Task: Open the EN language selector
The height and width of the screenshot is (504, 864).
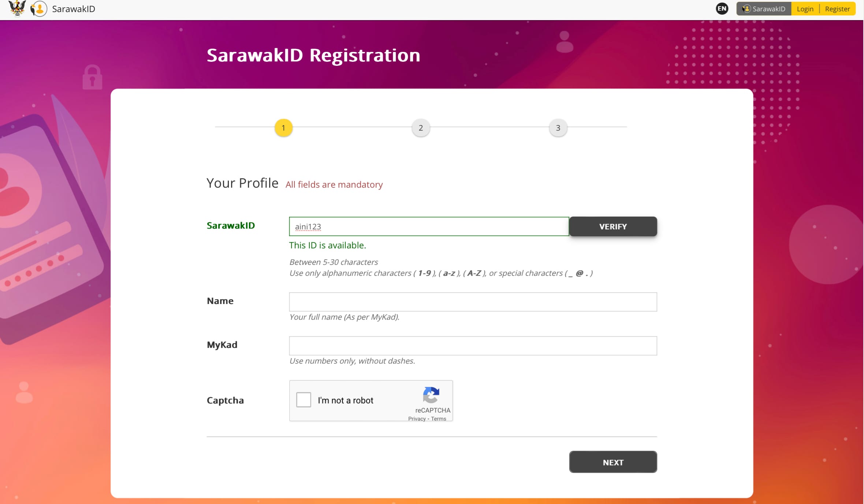Action: 722,9
